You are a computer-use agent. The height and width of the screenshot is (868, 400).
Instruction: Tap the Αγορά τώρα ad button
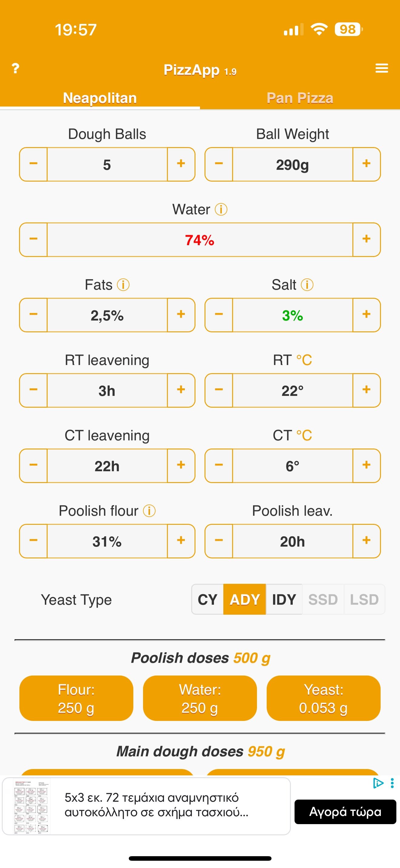345,812
